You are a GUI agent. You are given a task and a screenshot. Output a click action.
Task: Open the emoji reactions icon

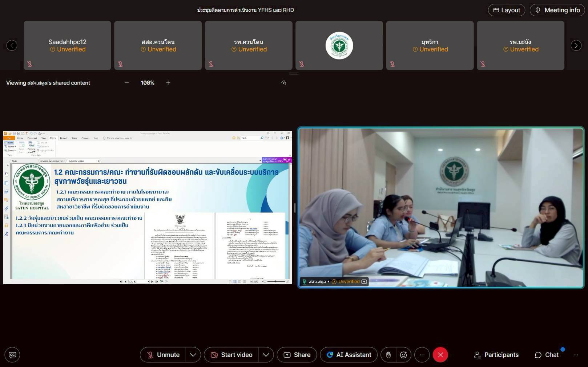(403, 355)
